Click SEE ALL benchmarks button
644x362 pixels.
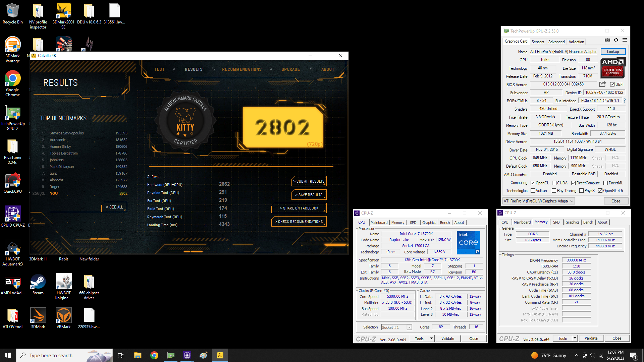pyautogui.click(x=114, y=207)
